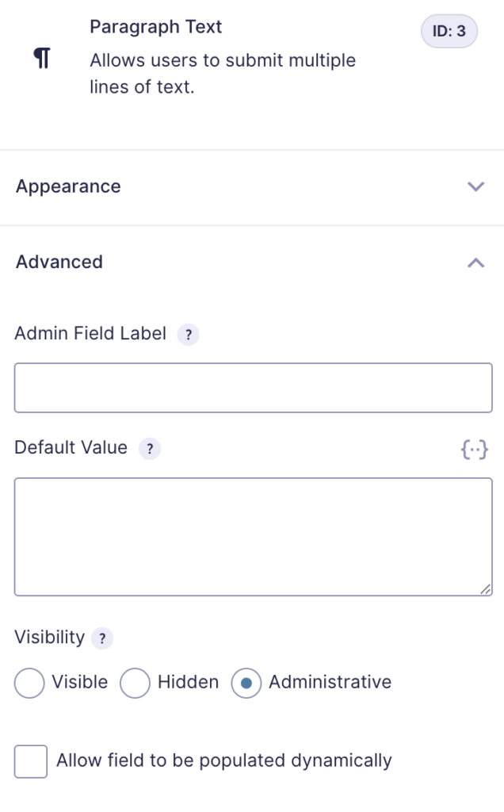Enable allow field to be populated dynamically
Screen dimensions: 504x812
click(x=31, y=761)
